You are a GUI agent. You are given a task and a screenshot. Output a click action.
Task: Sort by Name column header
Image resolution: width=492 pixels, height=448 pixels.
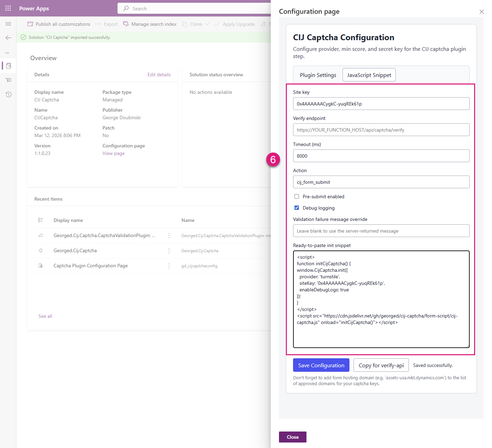[x=188, y=220]
